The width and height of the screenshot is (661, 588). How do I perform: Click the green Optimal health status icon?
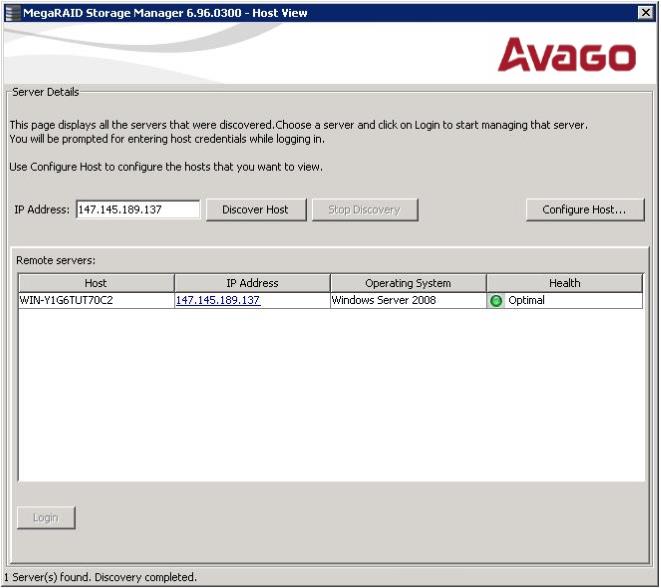(x=496, y=300)
